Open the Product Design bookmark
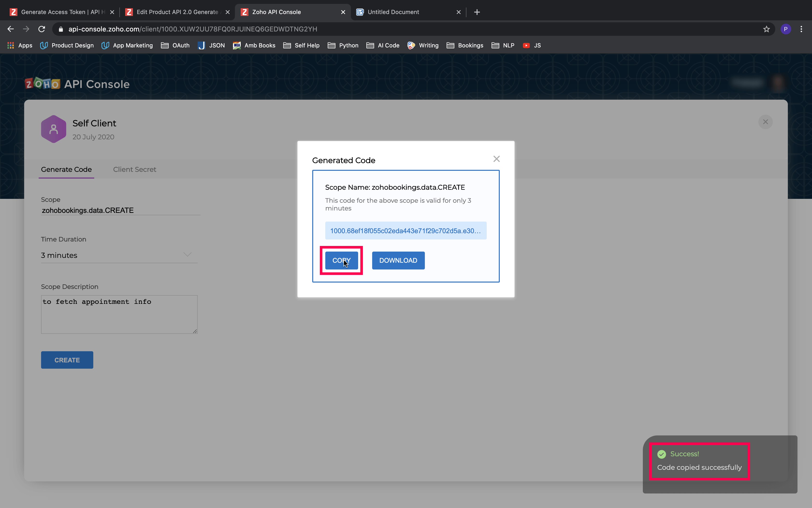 pyautogui.click(x=67, y=45)
